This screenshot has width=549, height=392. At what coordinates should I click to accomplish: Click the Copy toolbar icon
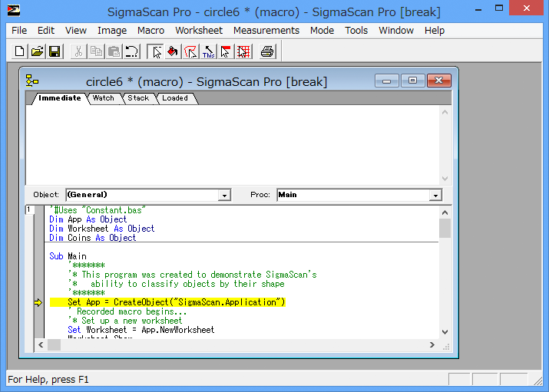(96, 51)
